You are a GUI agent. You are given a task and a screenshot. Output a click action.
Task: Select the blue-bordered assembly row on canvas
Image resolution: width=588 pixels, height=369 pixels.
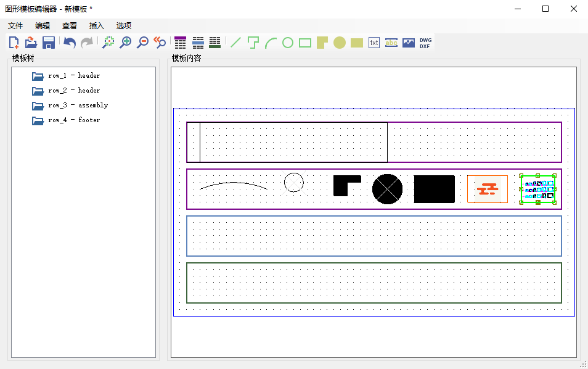tap(374, 236)
